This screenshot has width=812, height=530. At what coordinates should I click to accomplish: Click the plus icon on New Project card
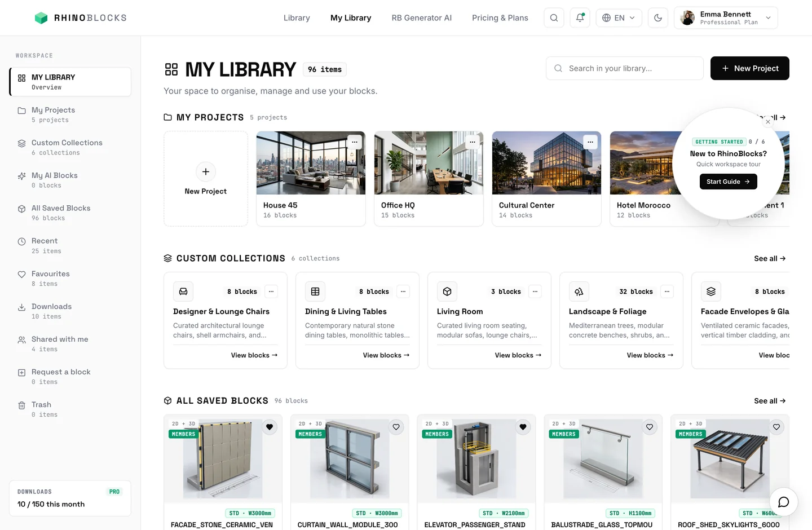pyautogui.click(x=206, y=171)
